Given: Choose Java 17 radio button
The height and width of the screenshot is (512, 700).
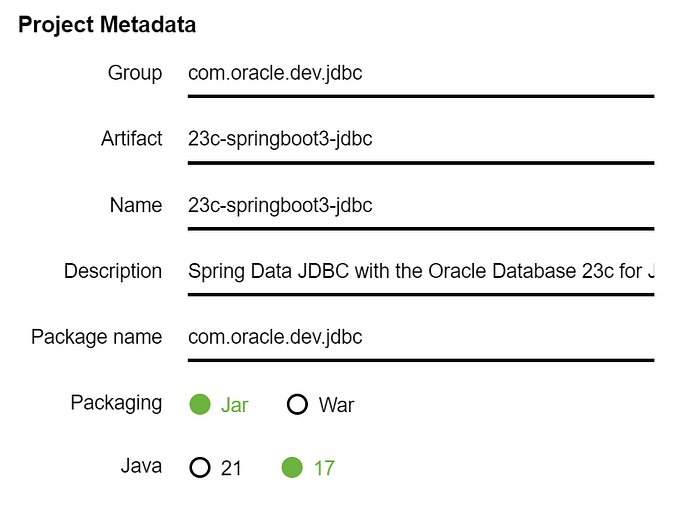Looking at the screenshot, I should click(292, 467).
